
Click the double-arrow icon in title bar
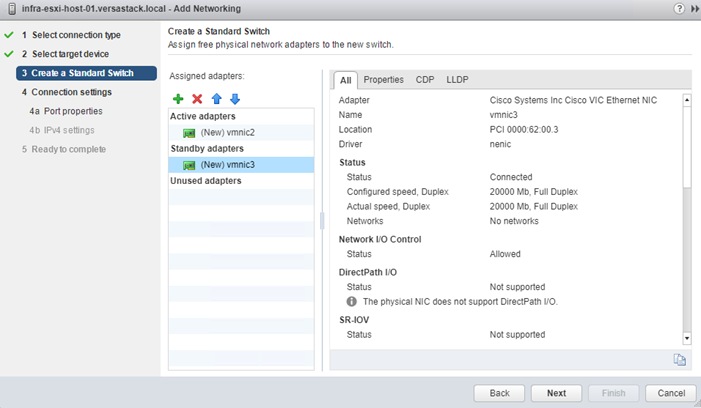point(695,9)
